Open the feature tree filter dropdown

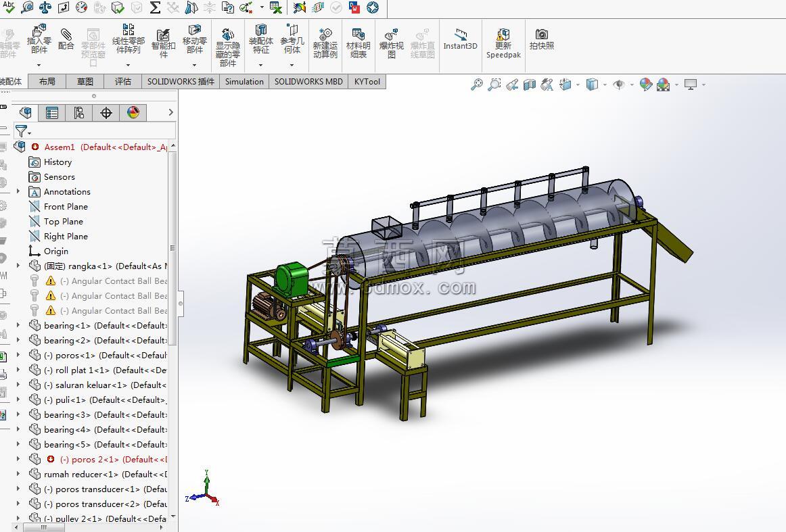click(x=23, y=131)
